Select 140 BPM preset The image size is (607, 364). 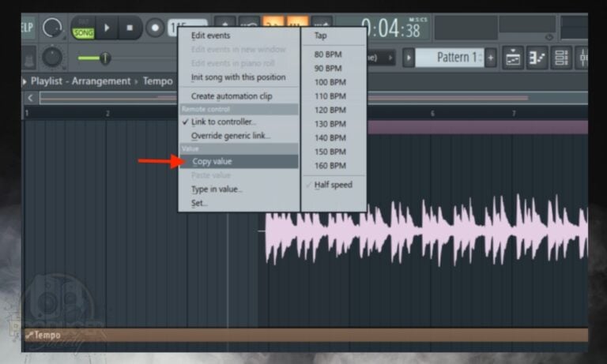(330, 138)
